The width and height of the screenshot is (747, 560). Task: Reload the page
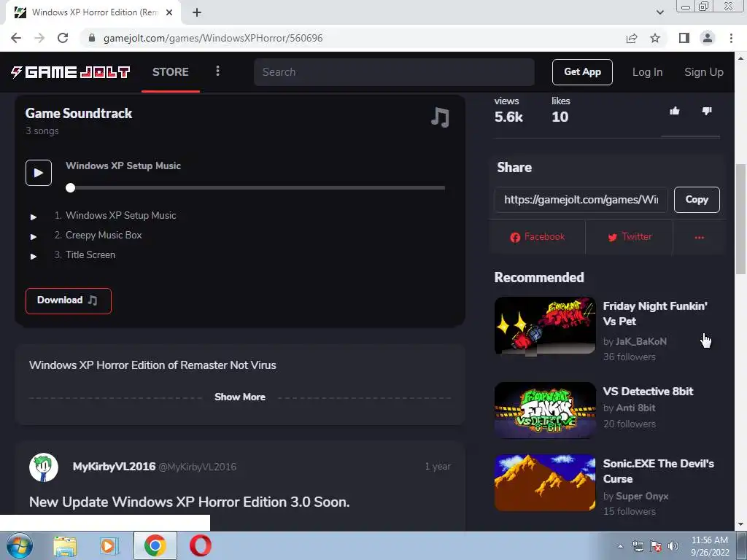point(63,38)
